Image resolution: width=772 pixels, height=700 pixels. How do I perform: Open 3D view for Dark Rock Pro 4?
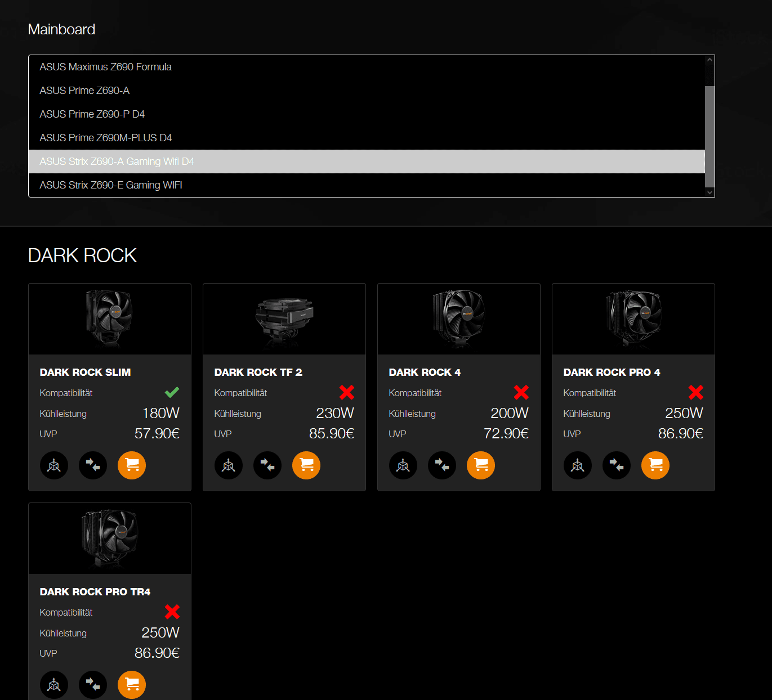click(x=578, y=465)
